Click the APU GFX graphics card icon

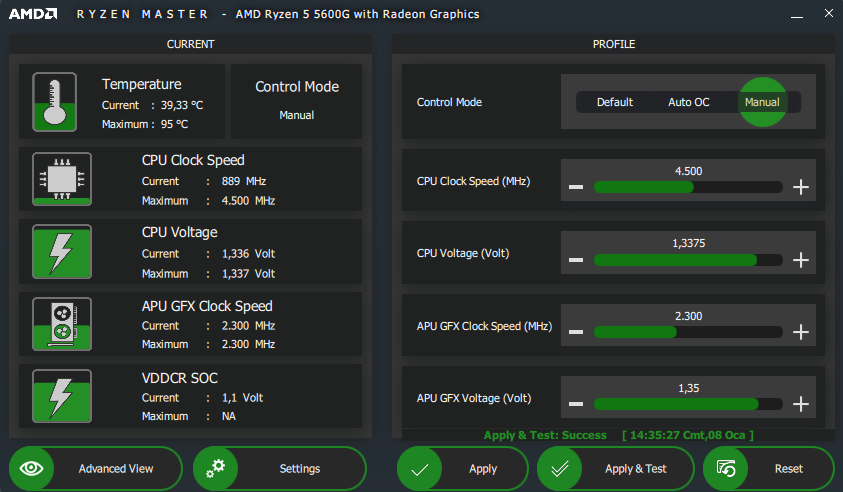click(61, 324)
